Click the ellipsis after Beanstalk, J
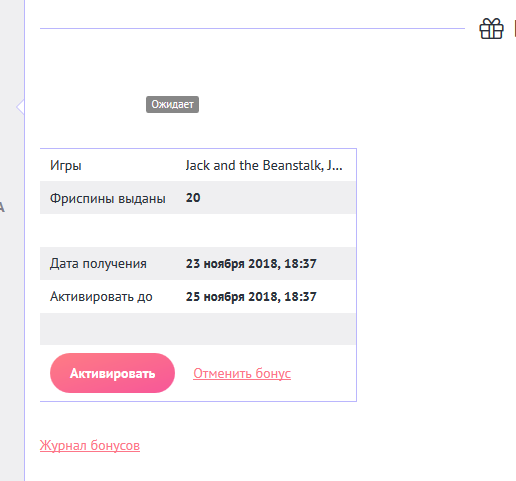This screenshot has height=481, width=516. [338, 166]
